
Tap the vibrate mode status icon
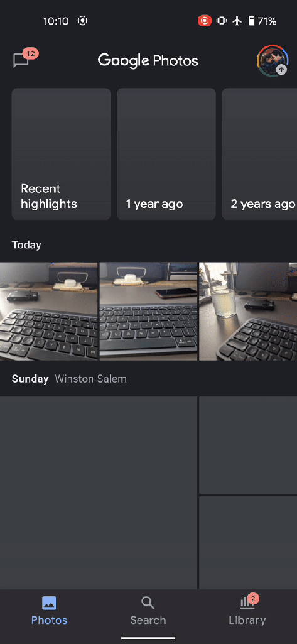(x=222, y=21)
